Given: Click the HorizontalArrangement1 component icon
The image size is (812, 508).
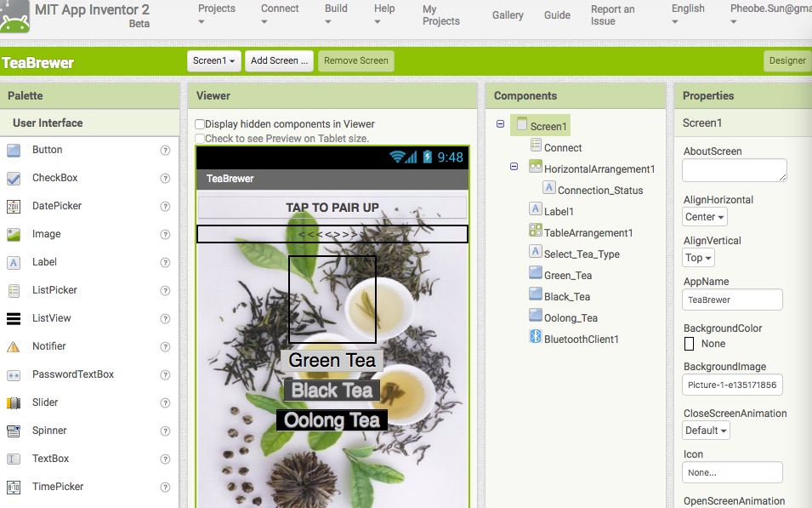Looking at the screenshot, I should click(536, 167).
